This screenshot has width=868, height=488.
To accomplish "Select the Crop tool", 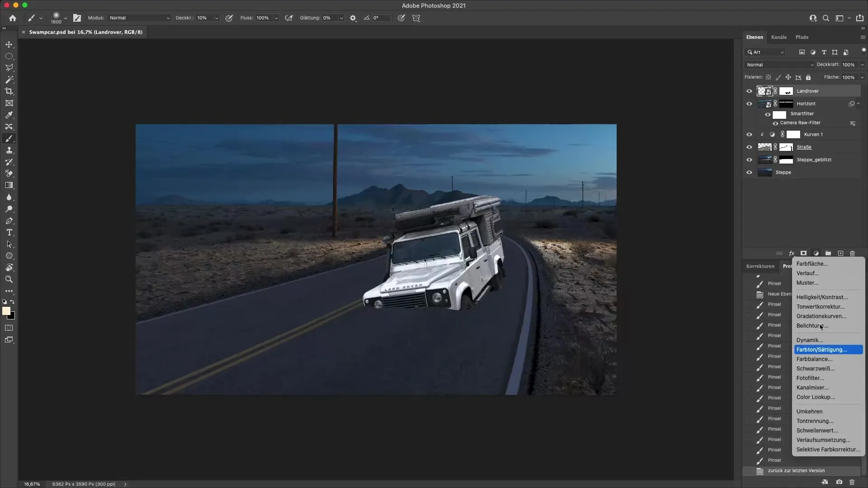I will pyautogui.click(x=9, y=91).
